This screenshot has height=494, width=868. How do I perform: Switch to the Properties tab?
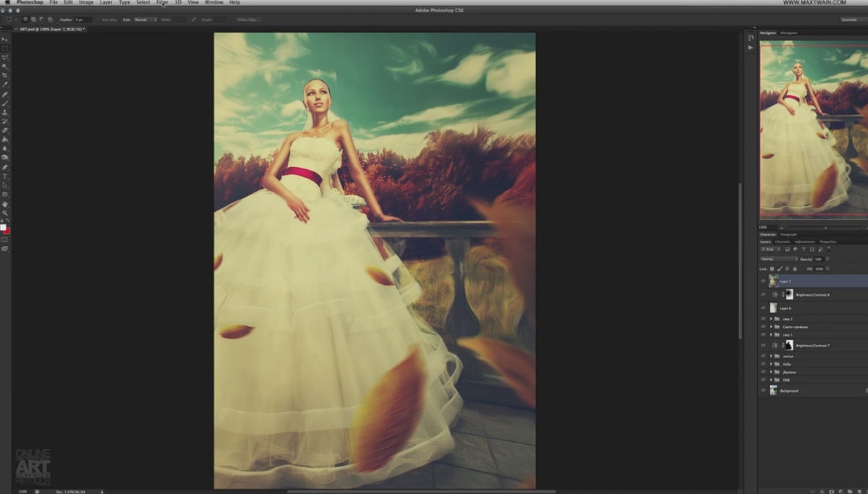coord(828,242)
